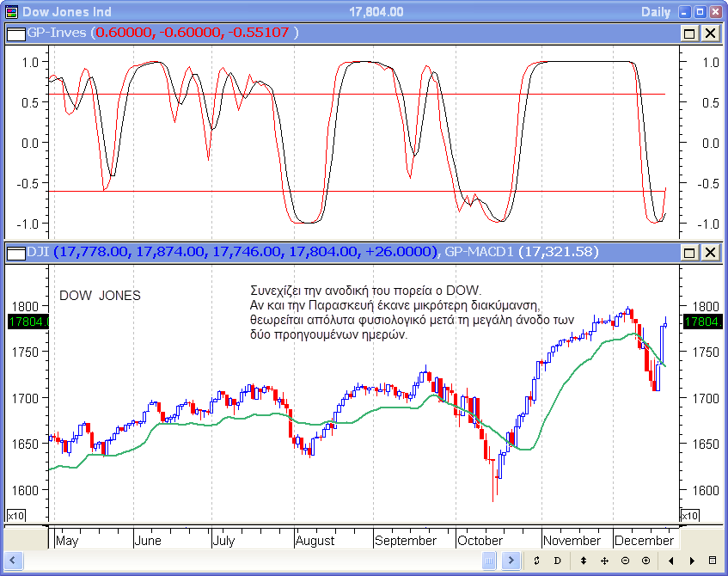Click the horizontal scrollbar thumb
The image size is (728, 576).
click(x=489, y=561)
